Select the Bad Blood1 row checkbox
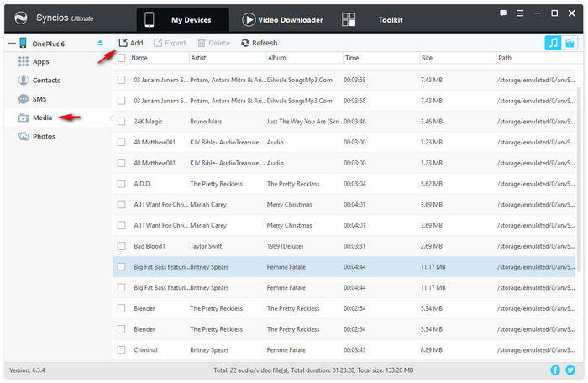 [122, 246]
